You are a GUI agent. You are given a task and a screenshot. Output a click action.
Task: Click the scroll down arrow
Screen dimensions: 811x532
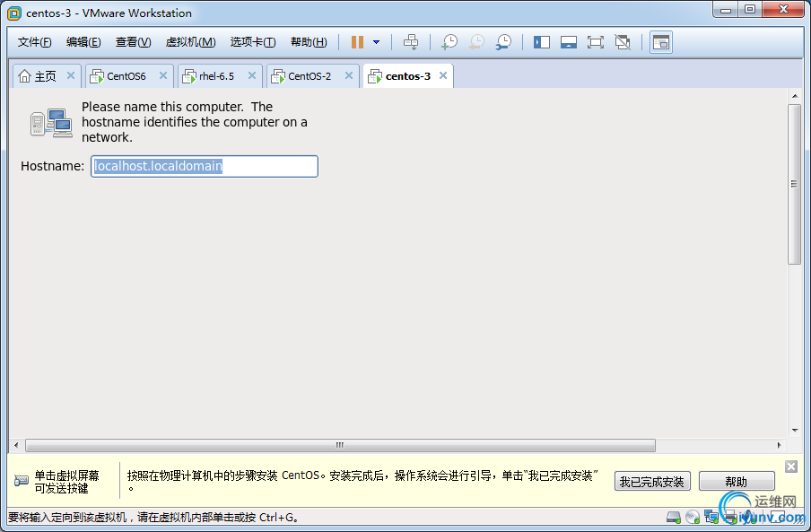795,430
